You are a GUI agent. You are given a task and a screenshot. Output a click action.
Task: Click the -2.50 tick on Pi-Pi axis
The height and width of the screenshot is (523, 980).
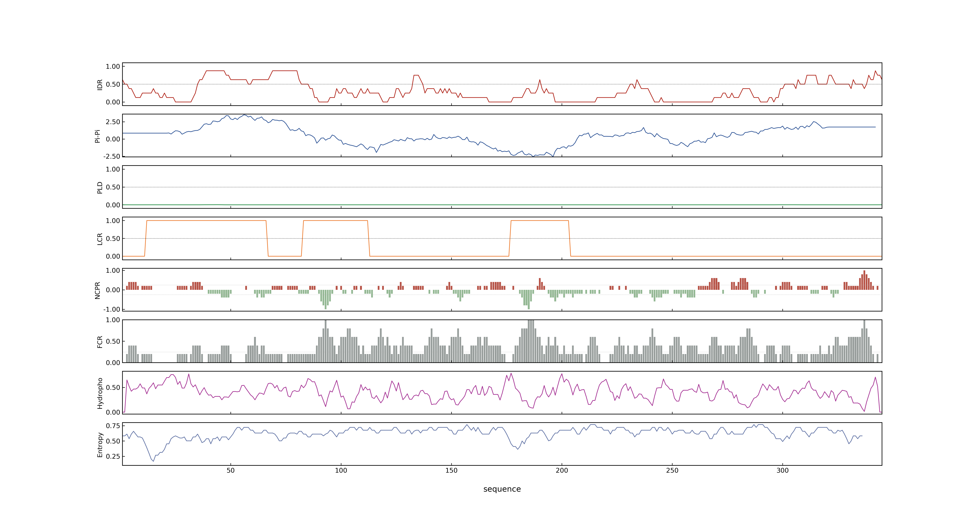[111, 156]
